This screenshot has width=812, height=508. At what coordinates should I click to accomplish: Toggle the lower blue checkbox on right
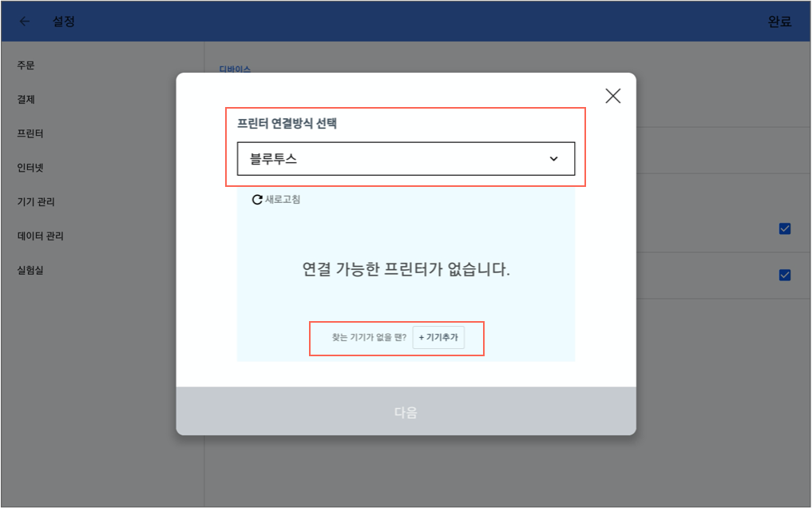tap(785, 275)
